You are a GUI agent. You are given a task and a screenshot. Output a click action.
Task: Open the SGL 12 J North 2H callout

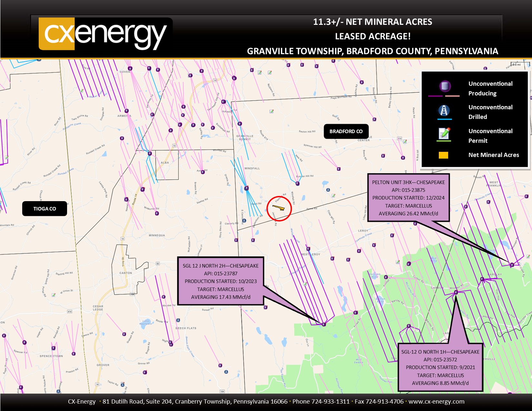pos(221,281)
